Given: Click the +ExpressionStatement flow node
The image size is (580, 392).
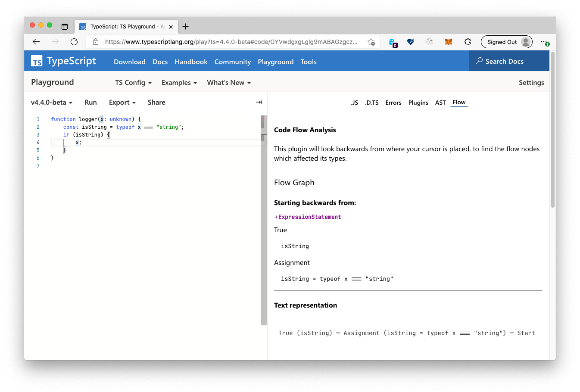Looking at the screenshot, I should 308,217.
